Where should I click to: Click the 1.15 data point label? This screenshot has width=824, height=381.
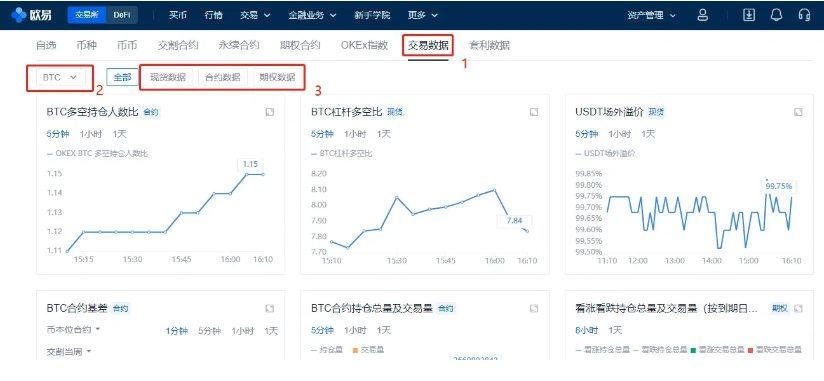point(250,164)
